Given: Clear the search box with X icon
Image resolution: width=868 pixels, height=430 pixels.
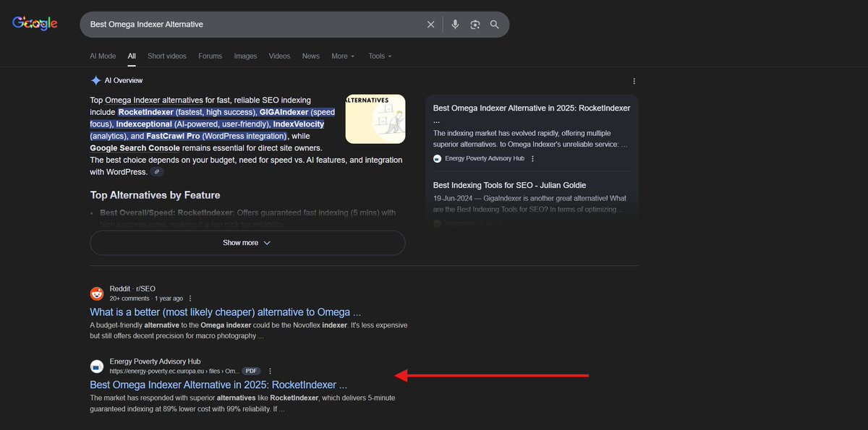Looking at the screenshot, I should 430,25.
